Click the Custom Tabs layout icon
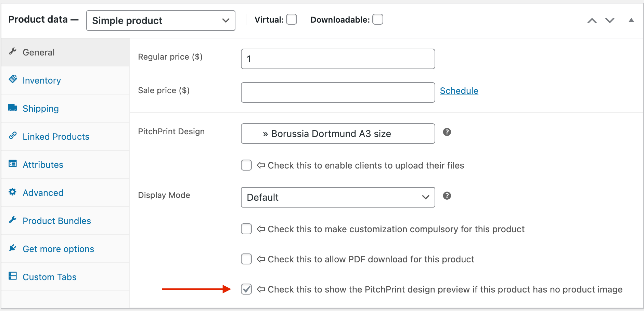This screenshot has width=644, height=311. (13, 276)
